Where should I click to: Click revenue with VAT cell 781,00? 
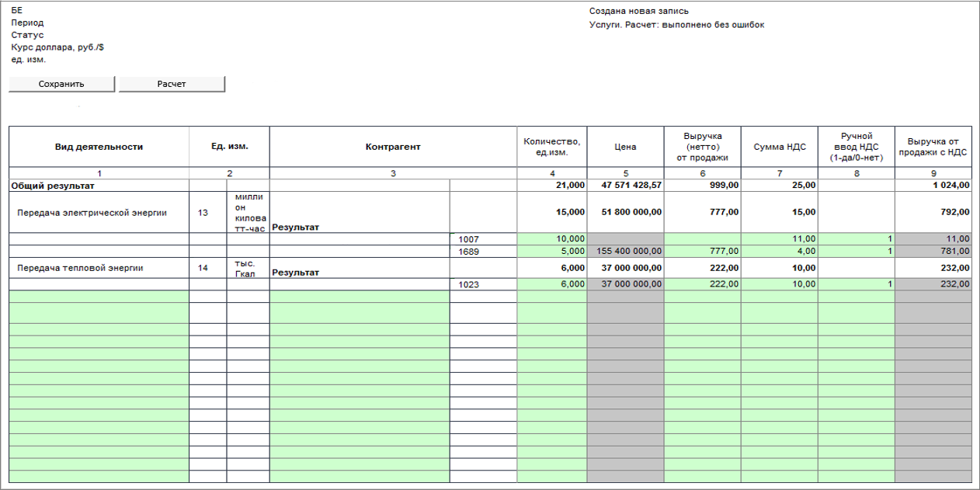click(933, 252)
